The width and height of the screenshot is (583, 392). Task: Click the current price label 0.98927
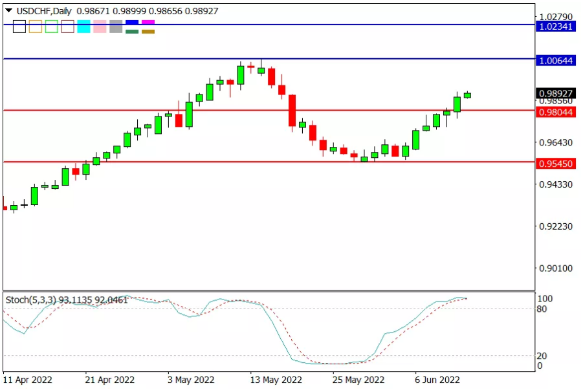[556, 93]
